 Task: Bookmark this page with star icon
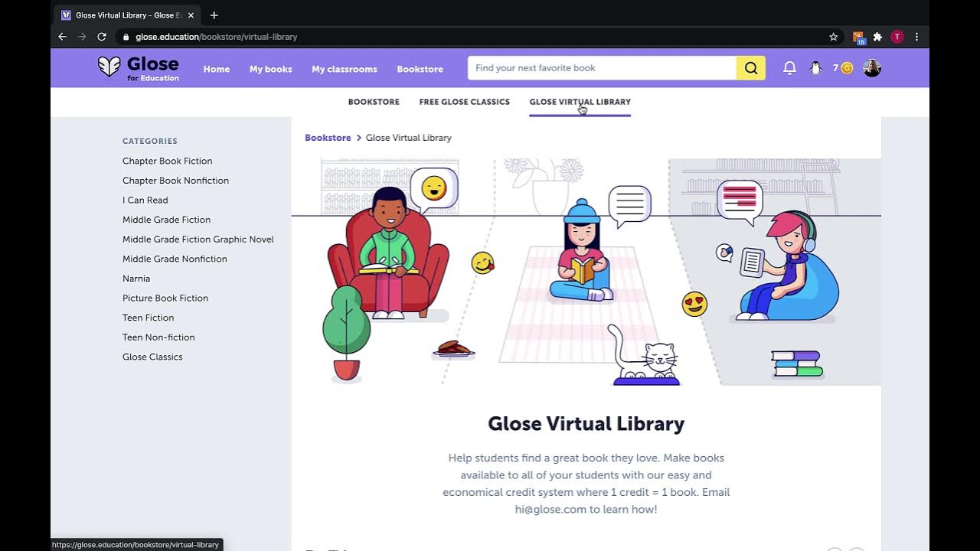[x=834, y=37]
